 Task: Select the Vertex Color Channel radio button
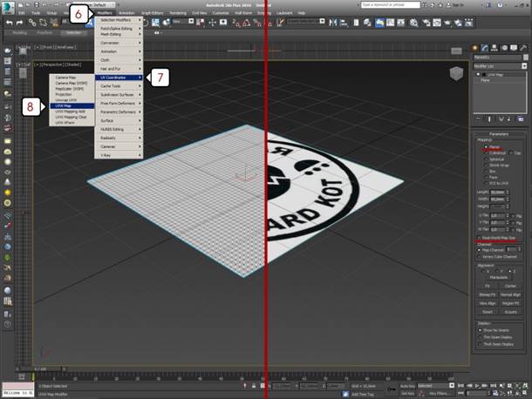(480, 257)
